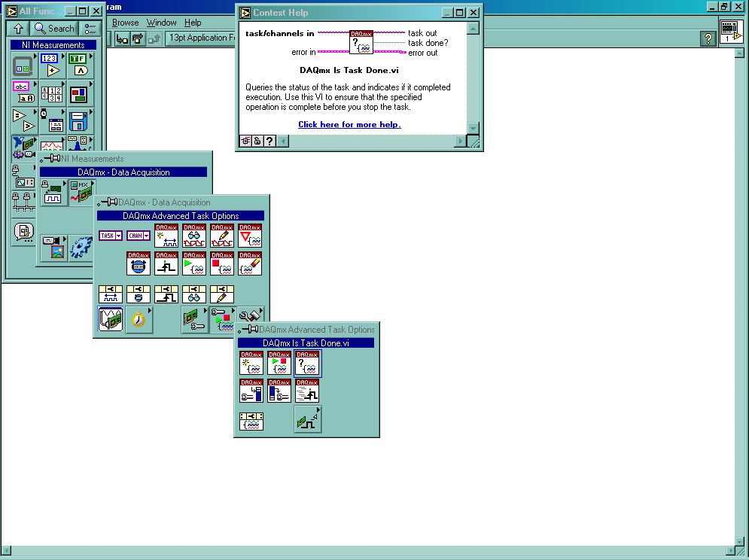
Task: Click the Step Into toolbar button
Action: click(122, 38)
